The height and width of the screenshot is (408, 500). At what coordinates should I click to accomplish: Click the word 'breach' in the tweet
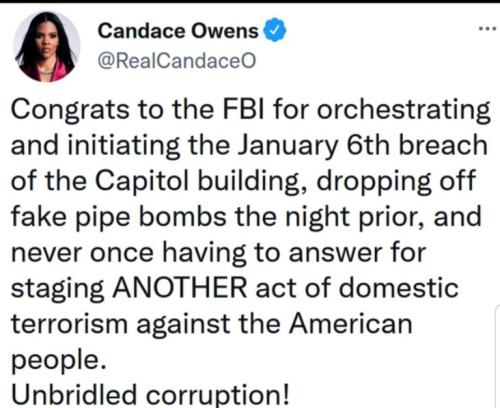pos(443,145)
